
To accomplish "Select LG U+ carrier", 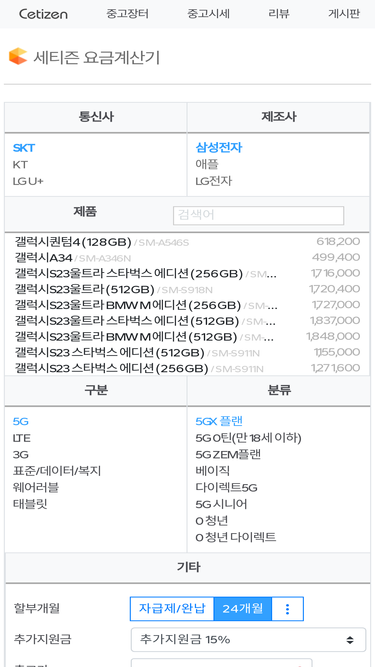I will 28,181.
